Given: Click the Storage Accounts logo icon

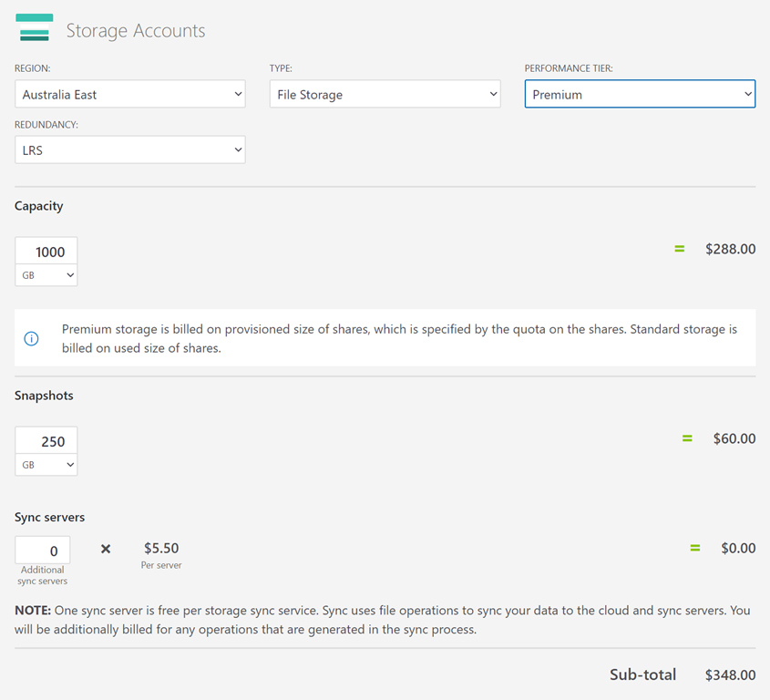Looking at the screenshot, I should click(x=34, y=27).
